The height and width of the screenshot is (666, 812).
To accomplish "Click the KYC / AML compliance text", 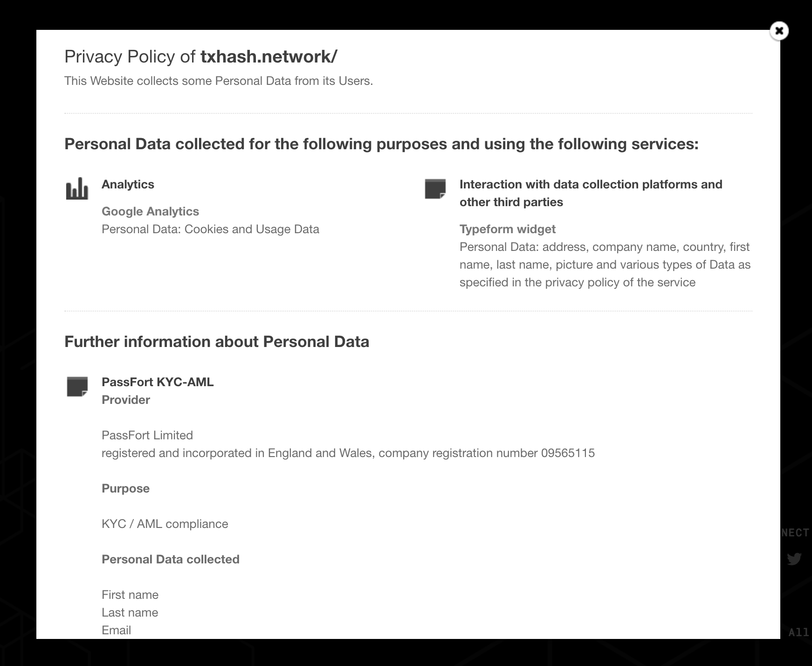I will (165, 524).
